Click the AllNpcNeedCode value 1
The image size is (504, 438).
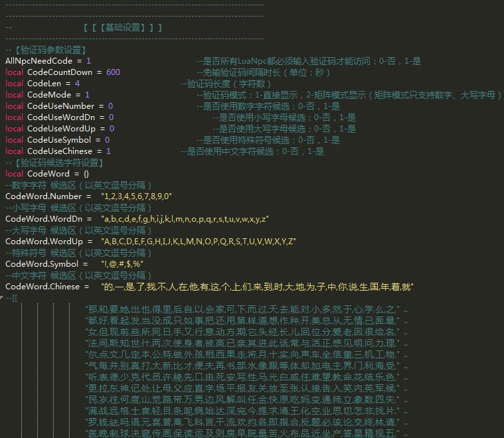pyautogui.click(x=89, y=61)
